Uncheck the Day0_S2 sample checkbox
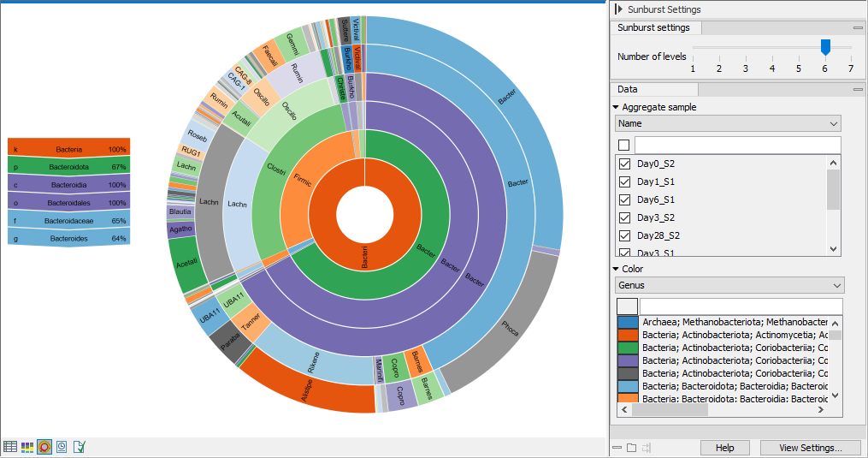Image resolution: width=868 pixels, height=458 pixels. coord(624,164)
